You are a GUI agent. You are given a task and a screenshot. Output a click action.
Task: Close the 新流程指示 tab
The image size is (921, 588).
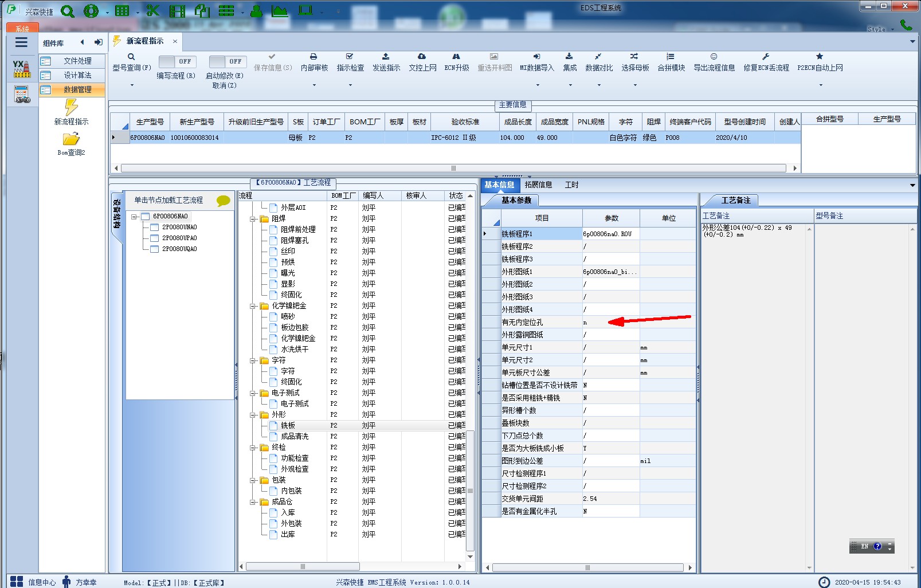175,41
